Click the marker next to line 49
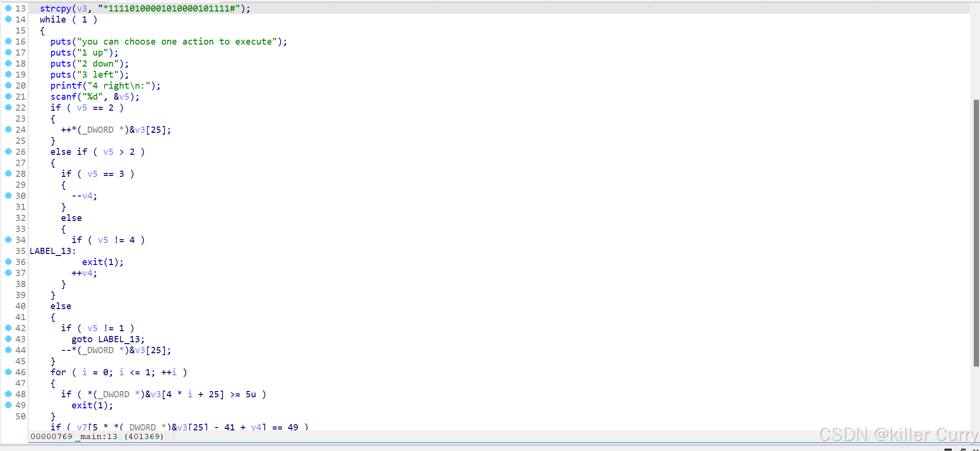Image resolution: width=980 pixels, height=451 pixels. point(9,405)
